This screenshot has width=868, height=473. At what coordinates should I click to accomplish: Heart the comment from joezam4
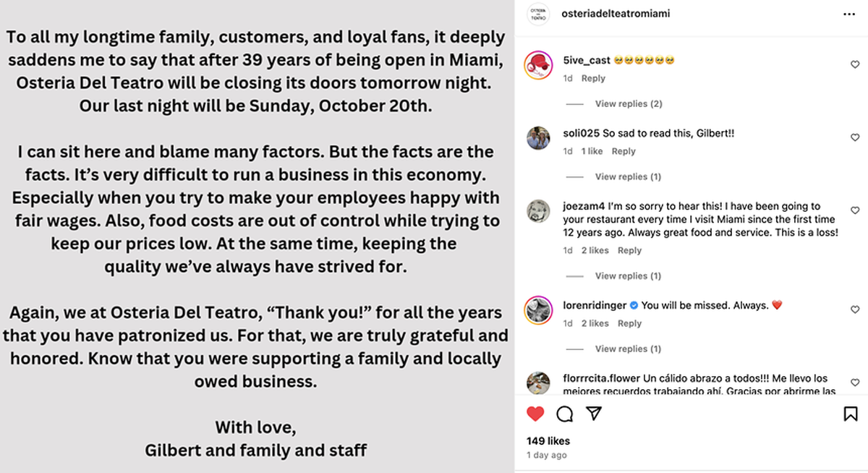[855, 210]
